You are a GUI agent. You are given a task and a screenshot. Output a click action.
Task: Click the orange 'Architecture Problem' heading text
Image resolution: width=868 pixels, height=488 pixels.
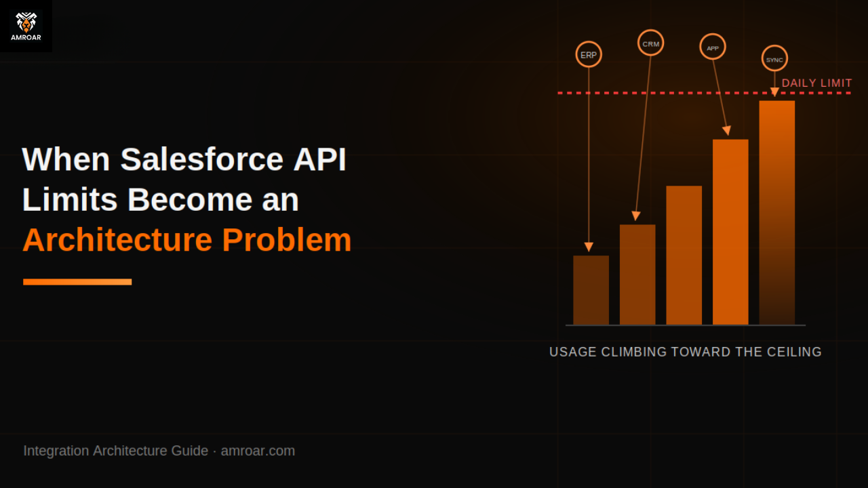point(187,240)
